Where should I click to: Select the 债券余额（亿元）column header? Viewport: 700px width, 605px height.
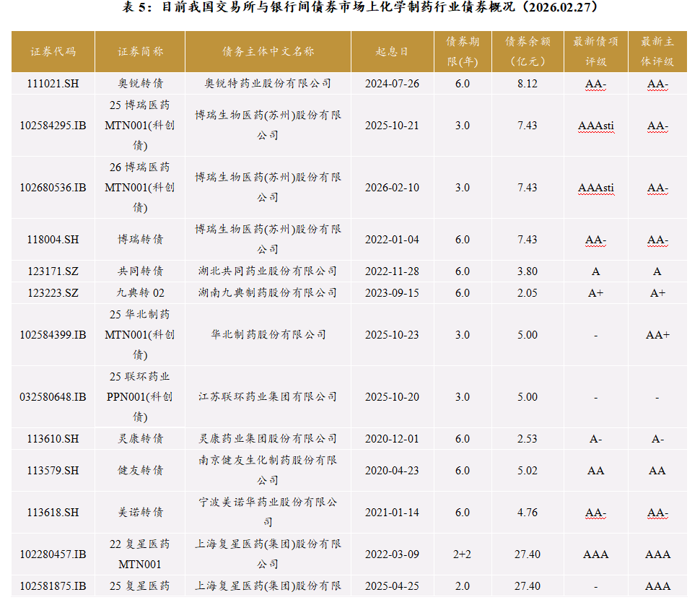coord(528,52)
